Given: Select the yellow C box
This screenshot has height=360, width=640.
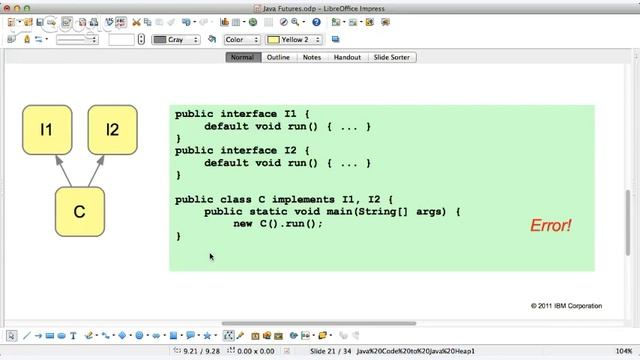Looking at the screenshot, I should click(x=80, y=211).
